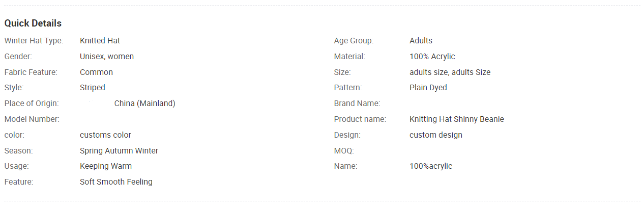Click the 100% Acrylic material value
Image resolution: width=644 pixels, height=207 pixels.
pyautogui.click(x=432, y=57)
